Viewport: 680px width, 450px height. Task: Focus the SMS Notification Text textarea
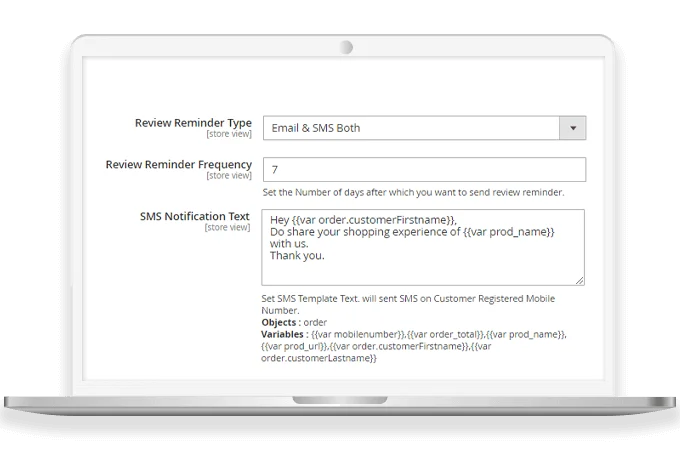click(x=423, y=248)
